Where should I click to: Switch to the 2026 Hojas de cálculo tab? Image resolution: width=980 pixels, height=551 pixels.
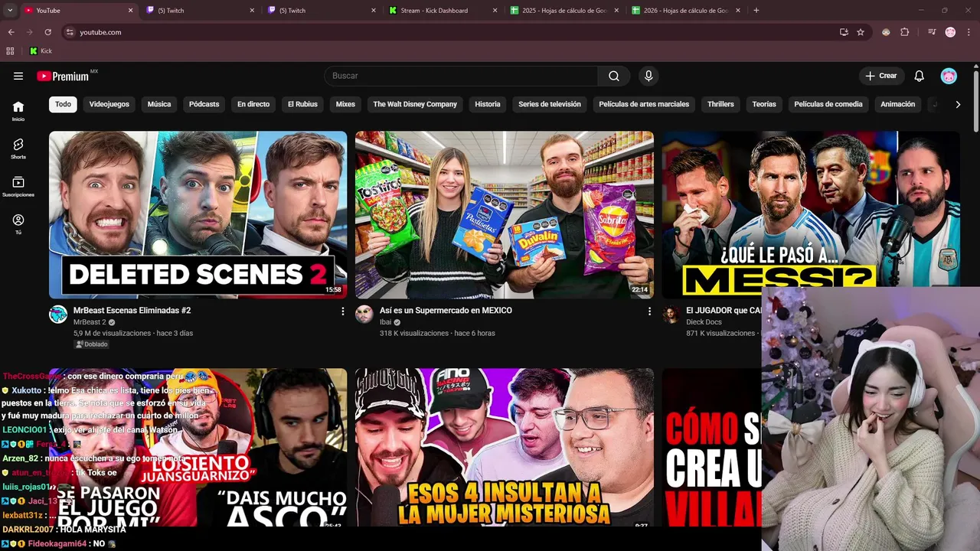point(685,11)
